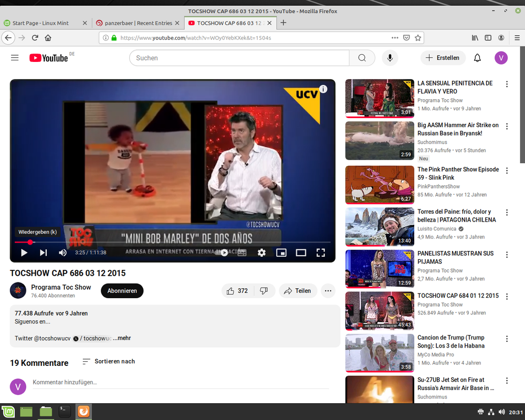This screenshot has width=525, height=420.
Task: Open Firefox library icon
Action: click(x=475, y=38)
